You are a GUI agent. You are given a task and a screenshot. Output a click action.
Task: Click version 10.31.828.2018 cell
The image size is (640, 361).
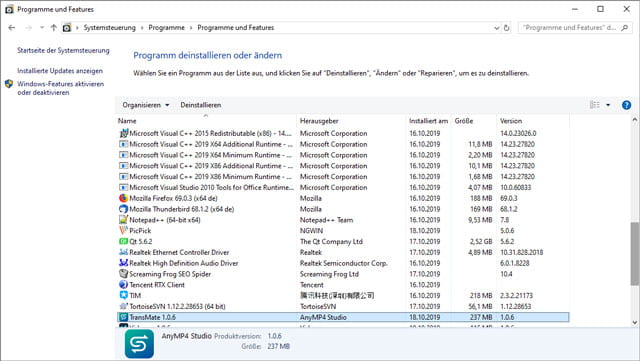[522, 252]
